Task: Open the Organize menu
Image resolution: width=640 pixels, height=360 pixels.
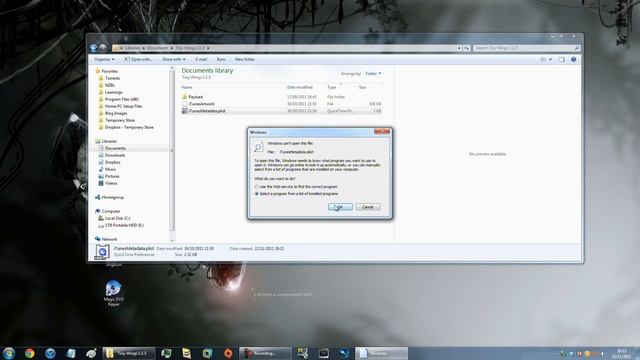Action: tap(104, 59)
